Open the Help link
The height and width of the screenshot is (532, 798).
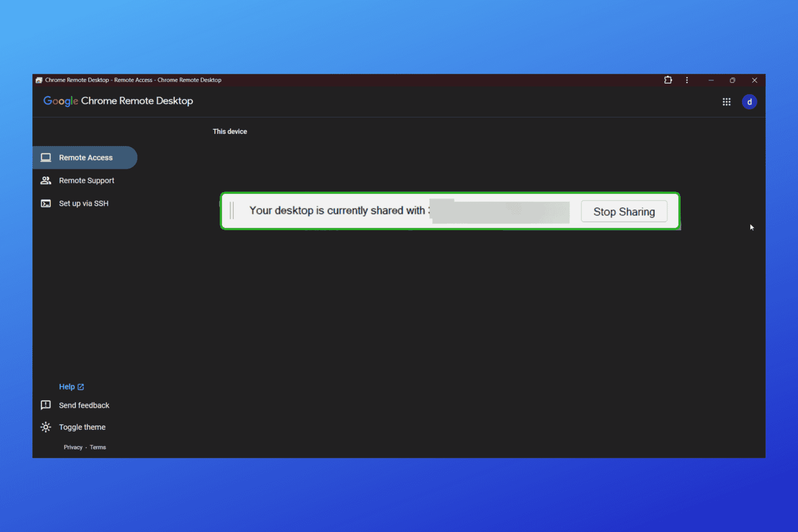click(68, 387)
